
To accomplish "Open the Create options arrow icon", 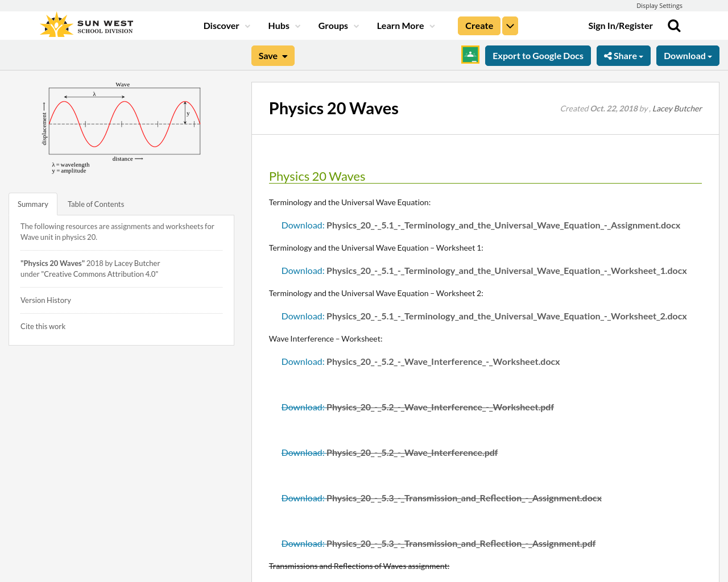I will 510,25.
